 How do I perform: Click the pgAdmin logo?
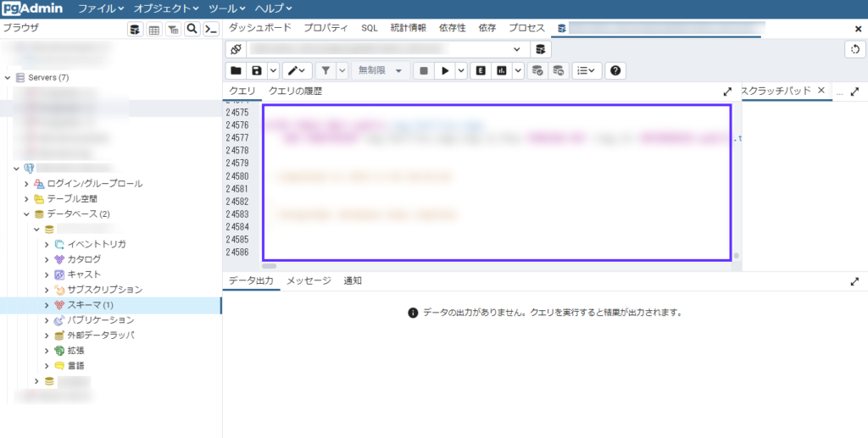tap(33, 8)
